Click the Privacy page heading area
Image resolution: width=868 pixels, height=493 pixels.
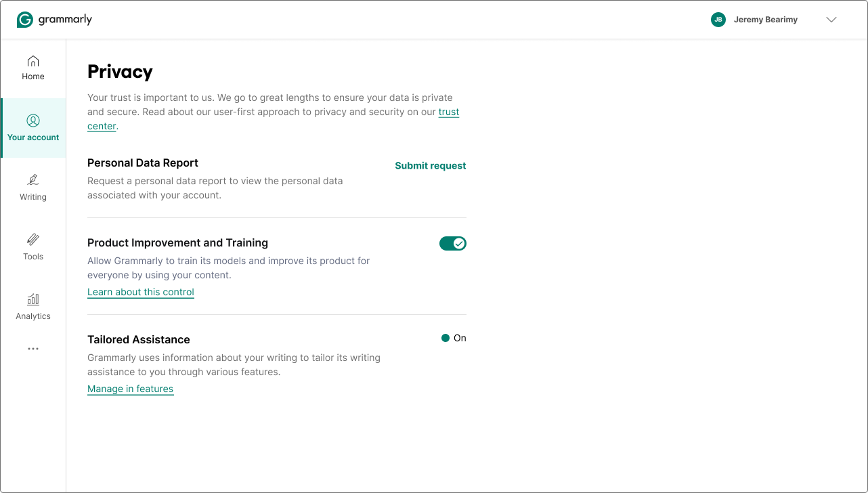coord(120,71)
